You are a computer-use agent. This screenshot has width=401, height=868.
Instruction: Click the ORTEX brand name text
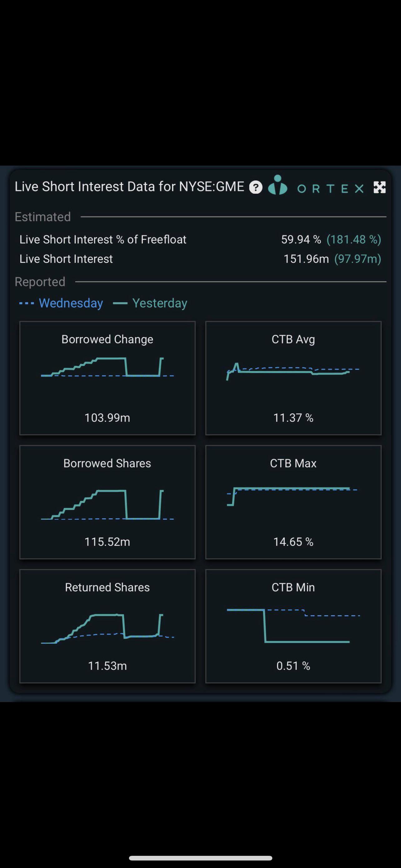coord(330,188)
